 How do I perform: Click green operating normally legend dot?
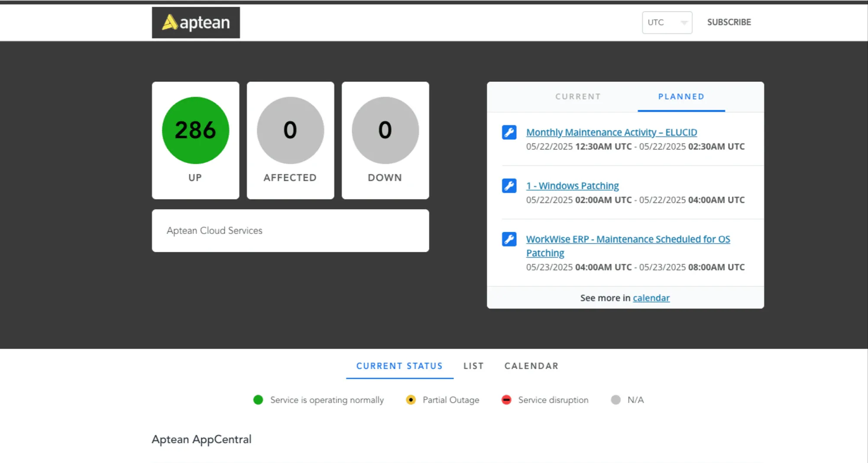tap(258, 400)
